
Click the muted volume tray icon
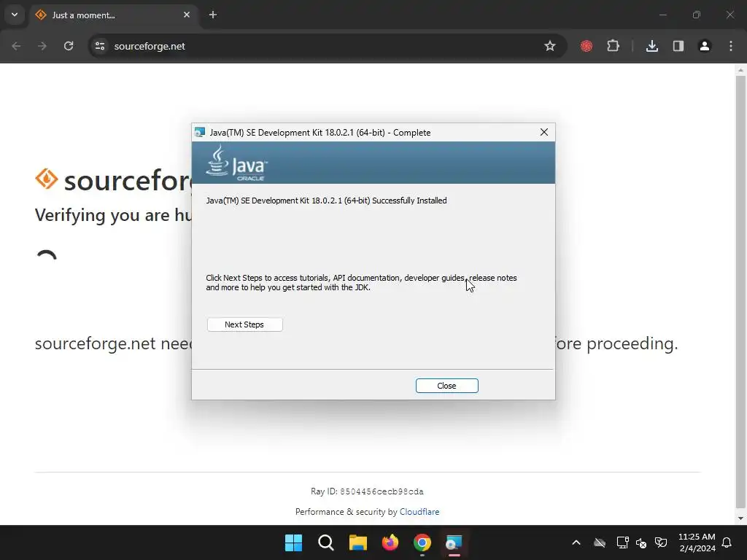[641, 542]
